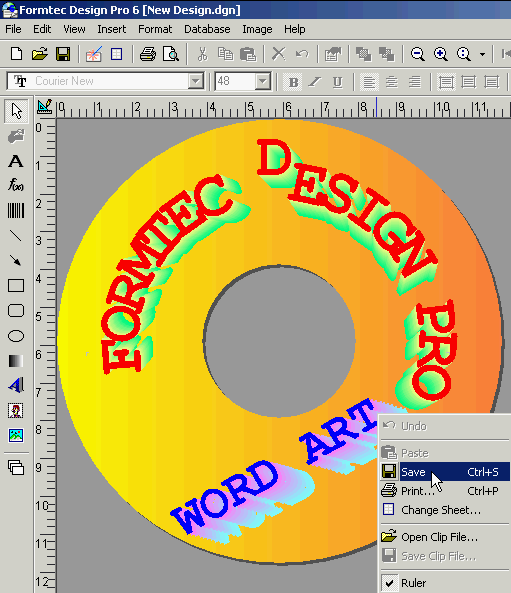Open the View menu
511x593 pixels.
click(74, 29)
